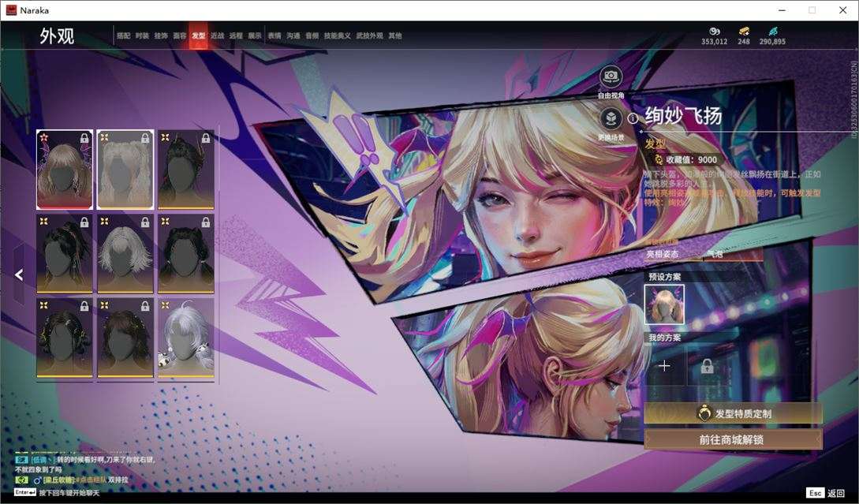Viewport: 859px width, 504px height.
Task: Click the teal currency icon above 290,895
Action: click(x=772, y=32)
